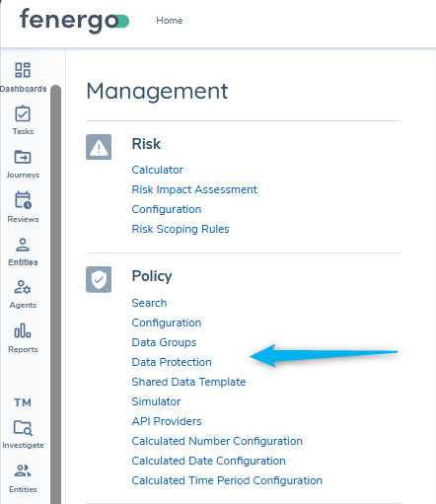Open Configuration under Risk
The width and height of the screenshot is (436, 504).
[x=167, y=209]
